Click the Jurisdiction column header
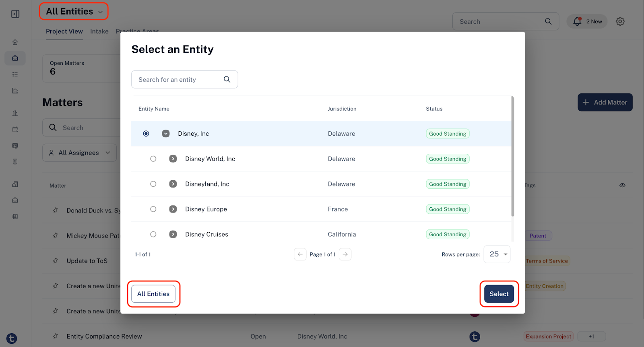 [x=342, y=109]
